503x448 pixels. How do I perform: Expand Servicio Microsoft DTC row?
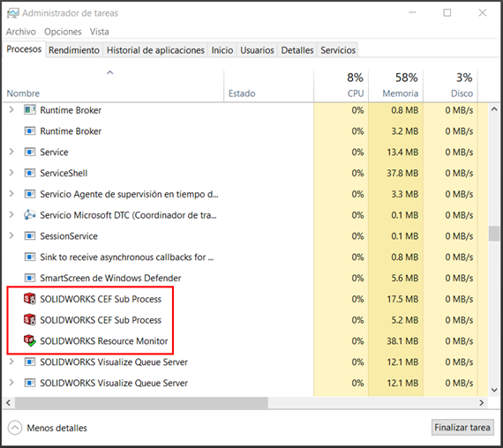click(11, 214)
